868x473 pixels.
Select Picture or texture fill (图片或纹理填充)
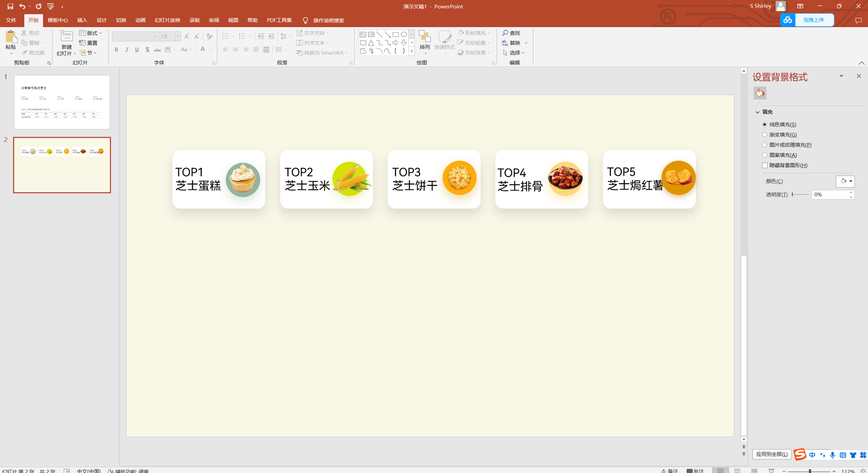[765, 145]
